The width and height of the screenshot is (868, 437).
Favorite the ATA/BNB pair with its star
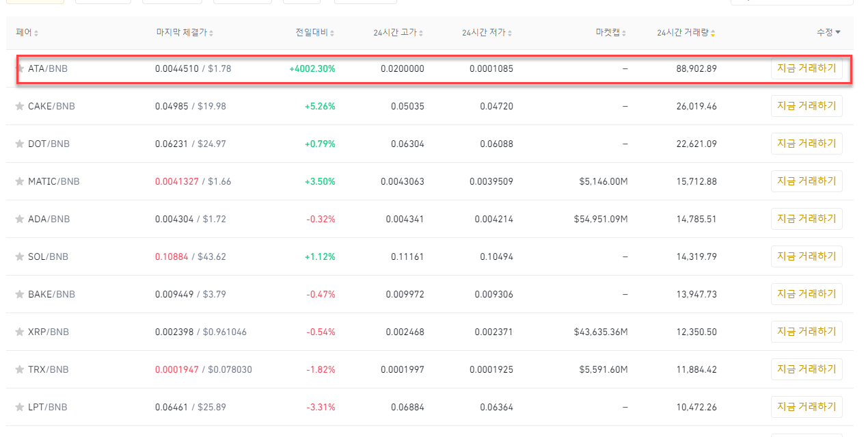point(20,68)
